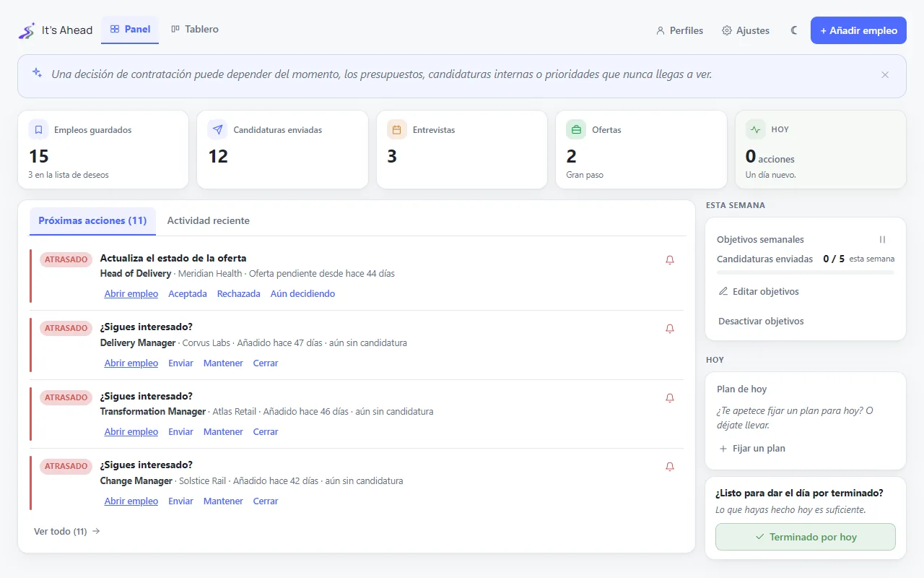The image size is (924, 578).
Task: Click the Añadir empleo button
Action: pyautogui.click(x=858, y=30)
